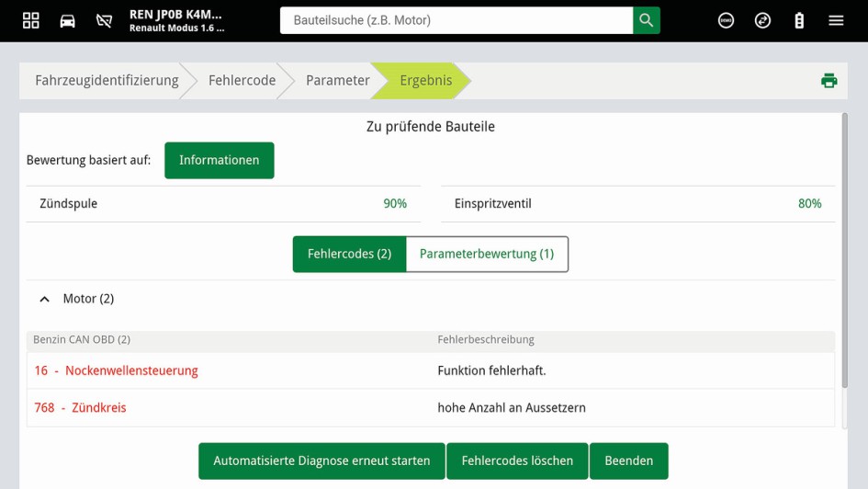Image resolution: width=868 pixels, height=489 pixels.
Task: Click the REN JP0B K4M vehicle title
Action: [x=175, y=15]
